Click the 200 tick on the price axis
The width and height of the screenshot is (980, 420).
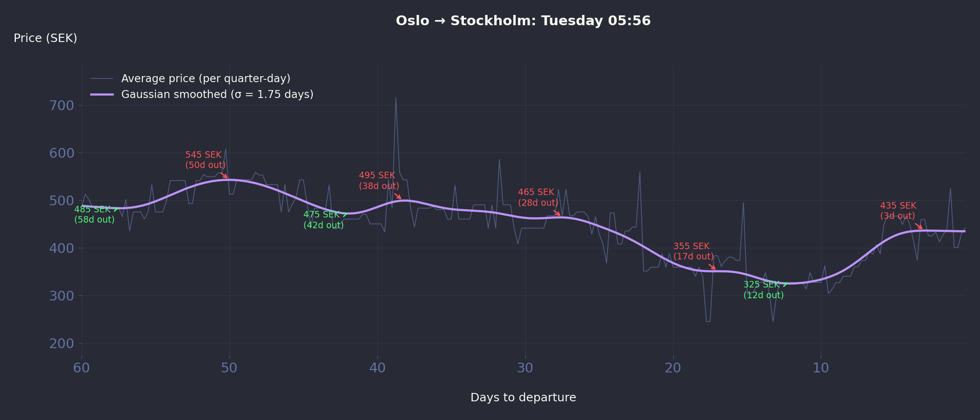pyautogui.click(x=62, y=343)
